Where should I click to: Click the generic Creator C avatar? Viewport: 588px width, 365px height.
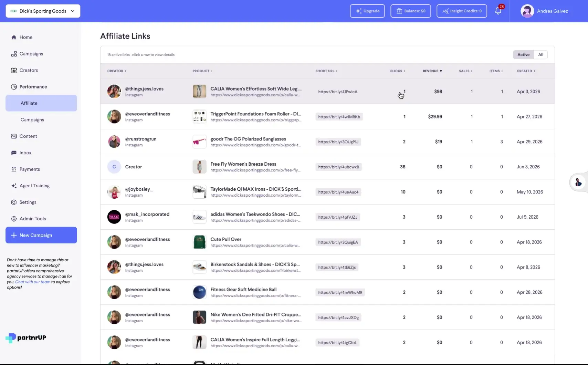114,167
